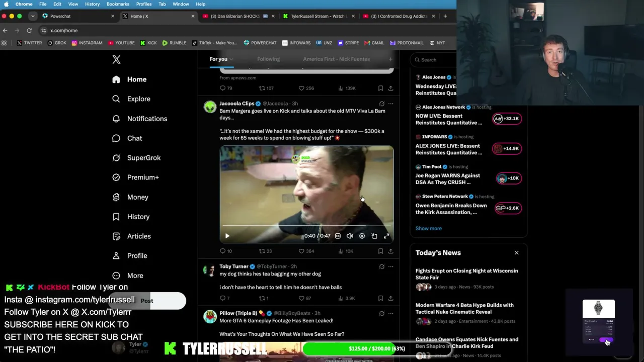Bookmark Toby Turner's post
The image size is (644, 362).
point(380,298)
